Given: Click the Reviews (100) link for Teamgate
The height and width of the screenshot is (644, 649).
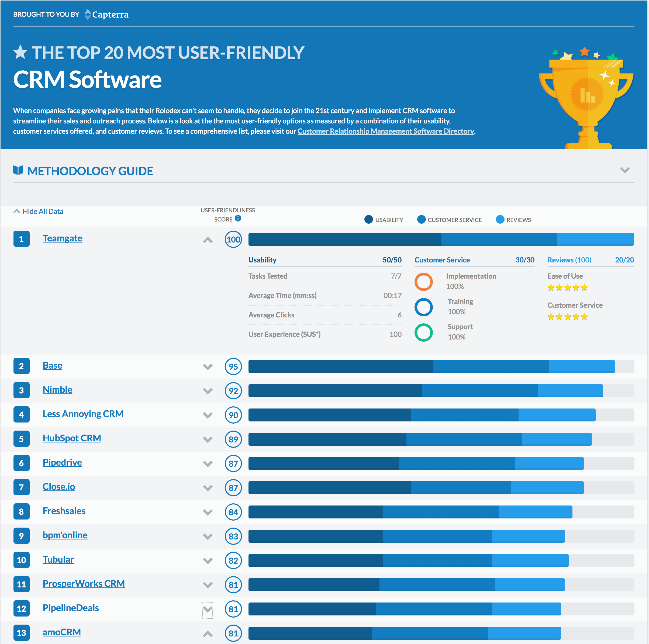Looking at the screenshot, I should (569, 259).
